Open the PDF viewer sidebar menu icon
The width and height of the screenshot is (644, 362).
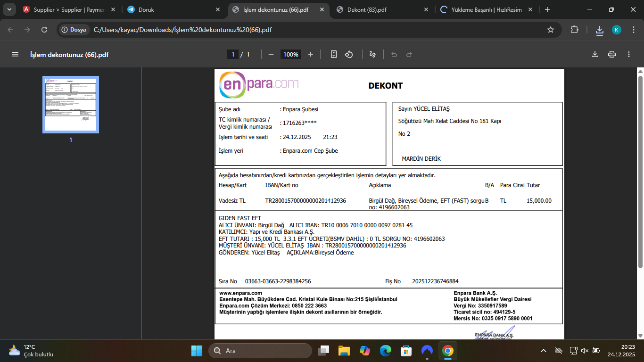tap(15, 54)
